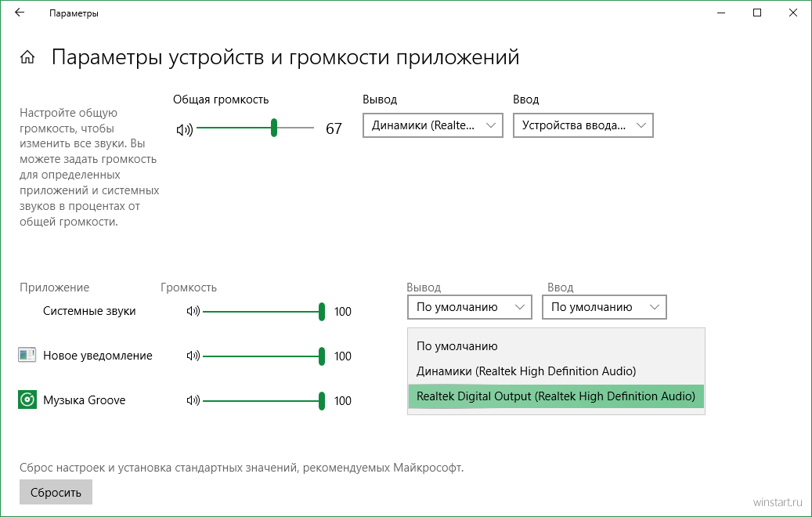Open the Home icon next to title
Image resolution: width=812 pixels, height=517 pixels.
pos(27,57)
